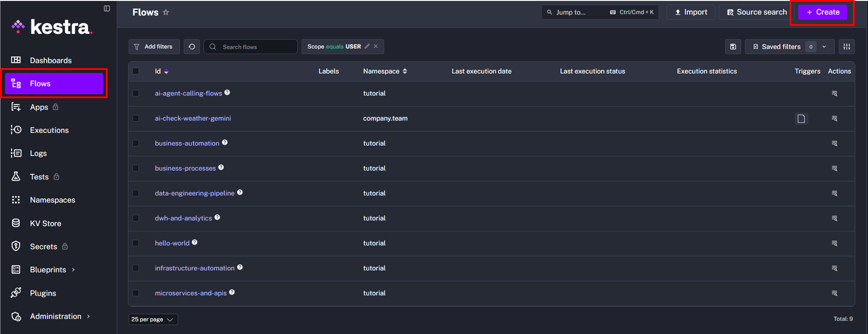Image resolution: width=868 pixels, height=334 pixels.
Task: Open table column options sliders icon
Action: tap(847, 47)
